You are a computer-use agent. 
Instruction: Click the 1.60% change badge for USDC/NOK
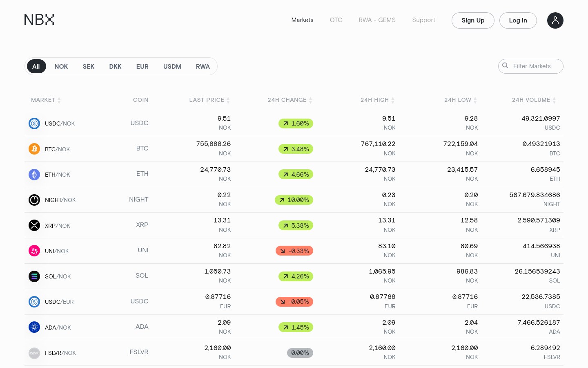pyautogui.click(x=296, y=123)
